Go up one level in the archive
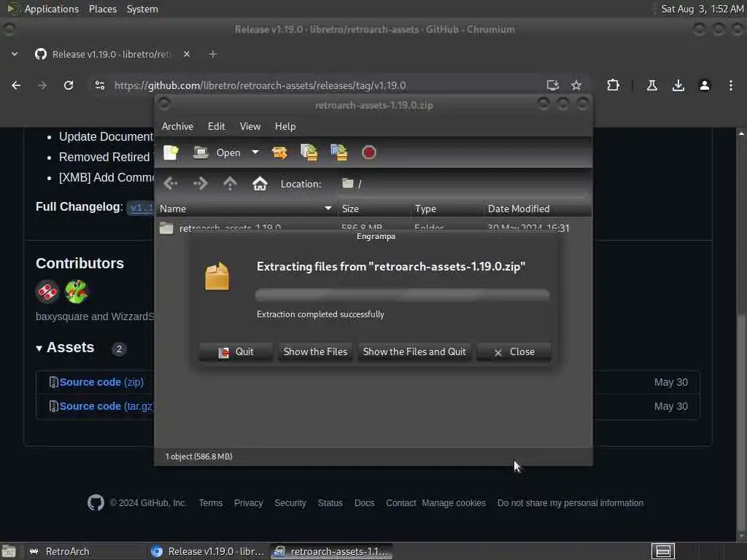Screen dimensions: 747x560 pos(230,183)
